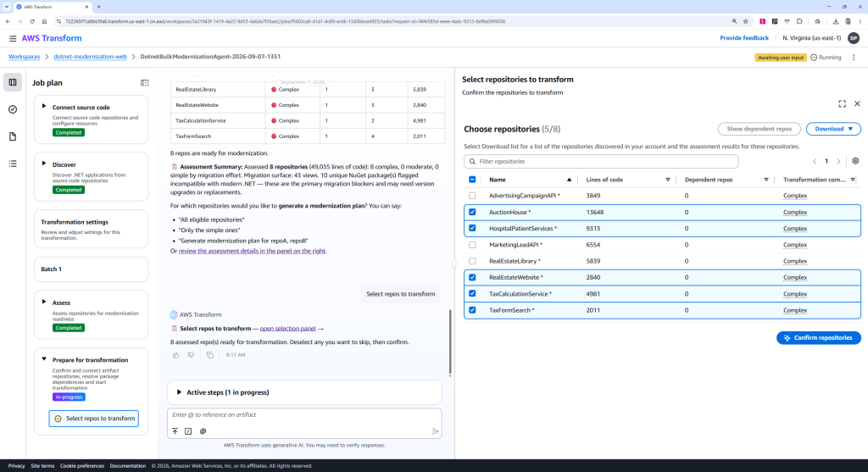This screenshot has height=472, width=868.
Task: Focus the chat message input box
Action: (x=304, y=415)
